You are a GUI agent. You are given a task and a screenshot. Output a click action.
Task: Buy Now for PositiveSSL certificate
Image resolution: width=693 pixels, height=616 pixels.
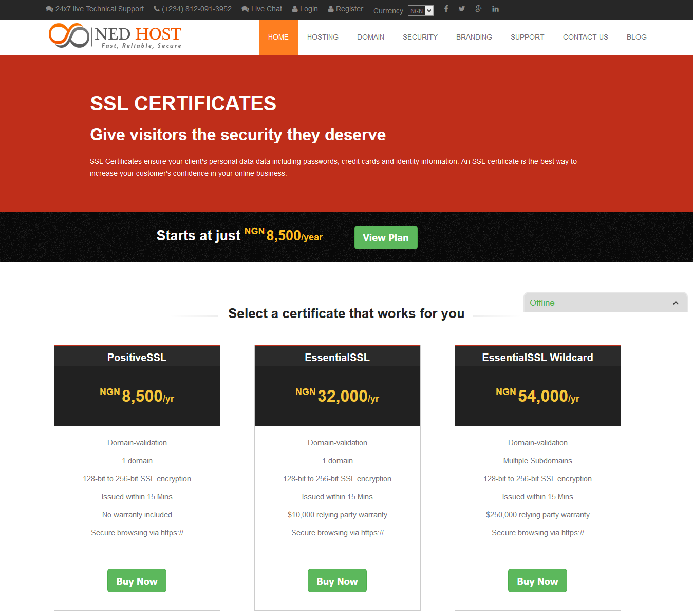[x=137, y=581]
